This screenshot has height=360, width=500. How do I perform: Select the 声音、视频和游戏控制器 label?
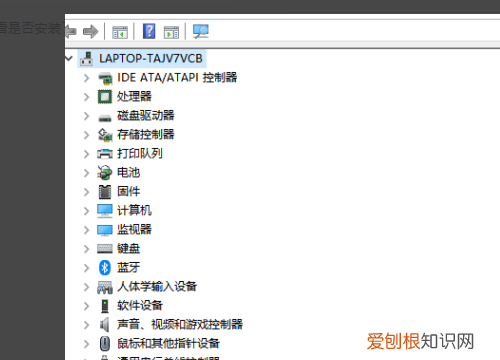(x=180, y=325)
